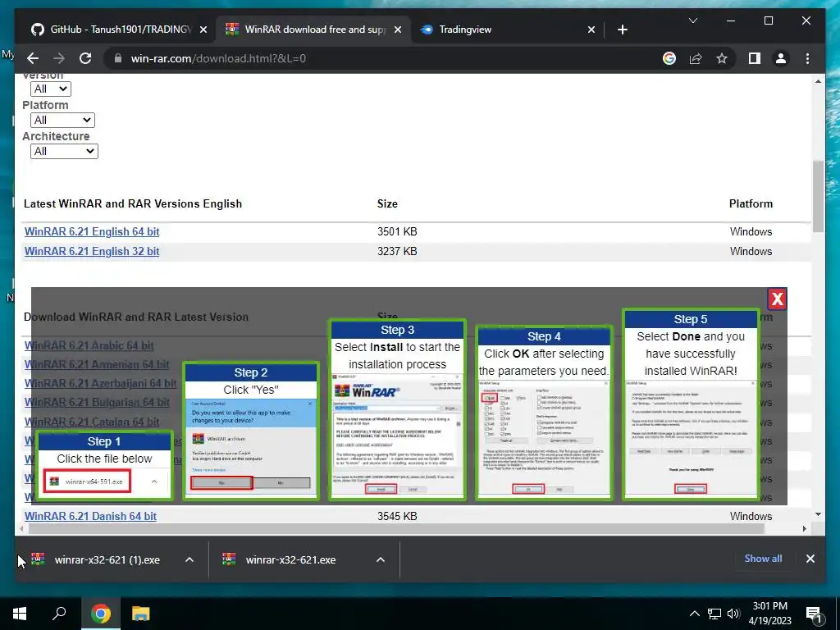Image resolution: width=840 pixels, height=630 pixels.
Task: Open Chrome side panel
Action: (755, 58)
